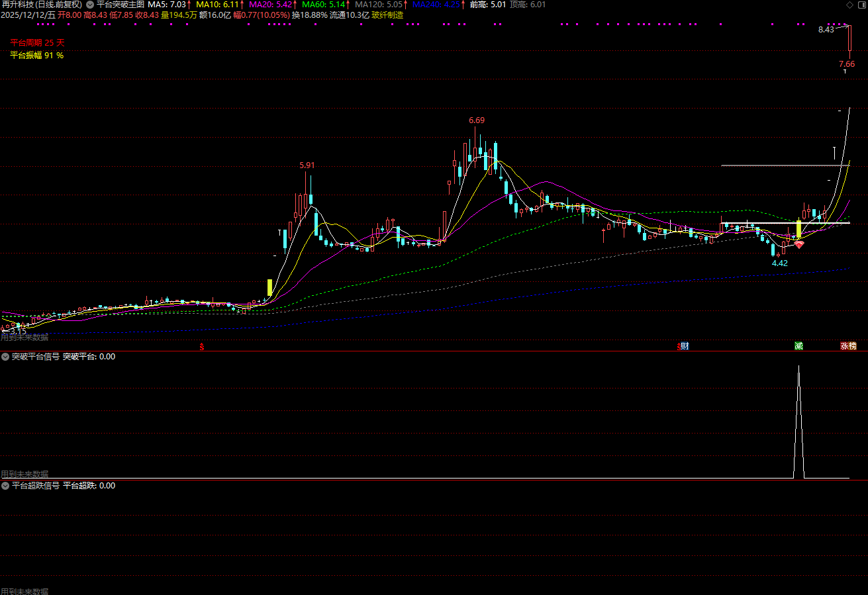Toggle the side panel icon at top right
The image size is (868, 595).
tap(861, 5)
